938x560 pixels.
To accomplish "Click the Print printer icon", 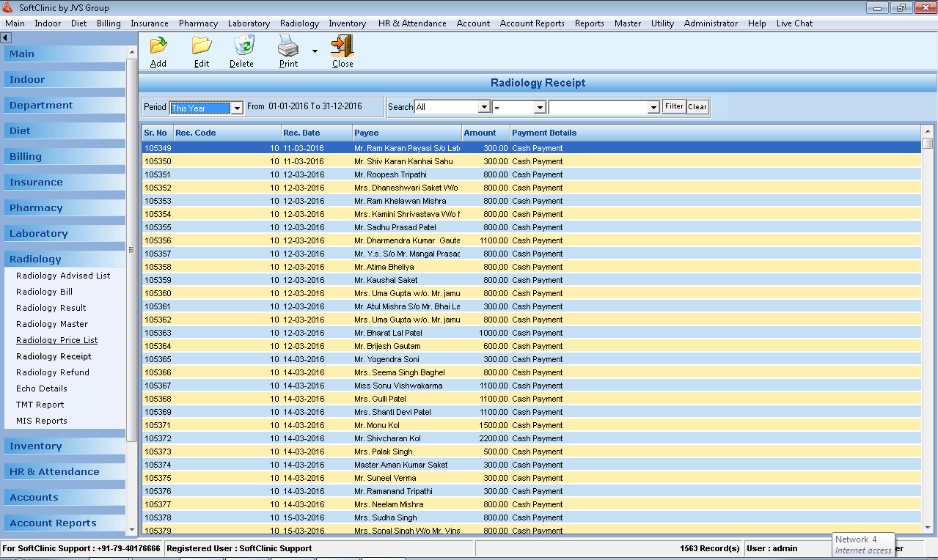I will pos(288,47).
